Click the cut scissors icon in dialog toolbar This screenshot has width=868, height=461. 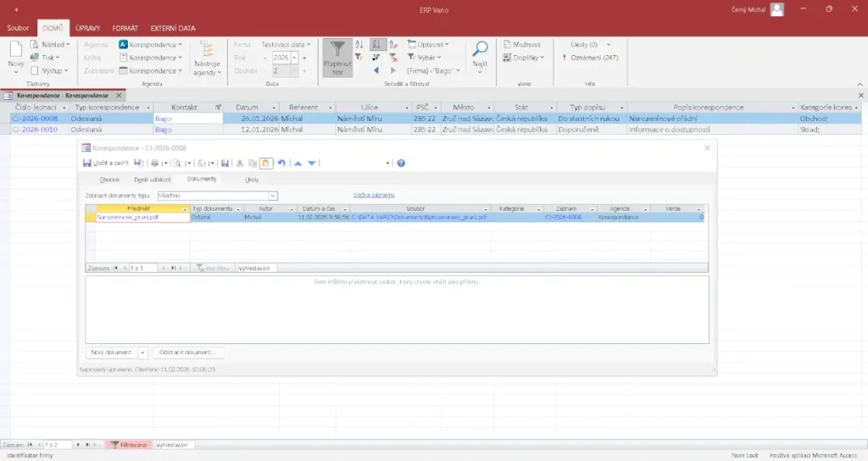coord(240,163)
